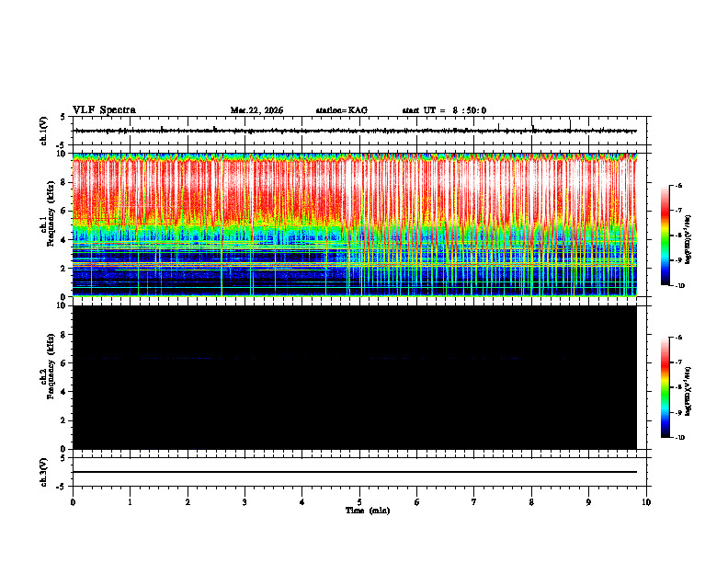Click the ch.1 spectrogram plot area
Image resolution: width=728 pixels, height=563 pixels.
pyautogui.click(x=355, y=224)
